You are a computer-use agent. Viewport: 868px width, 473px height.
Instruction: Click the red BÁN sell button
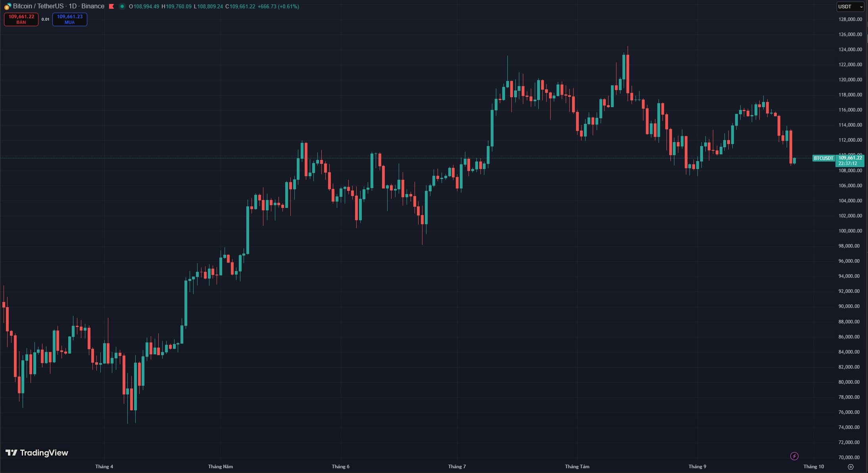pyautogui.click(x=21, y=19)
